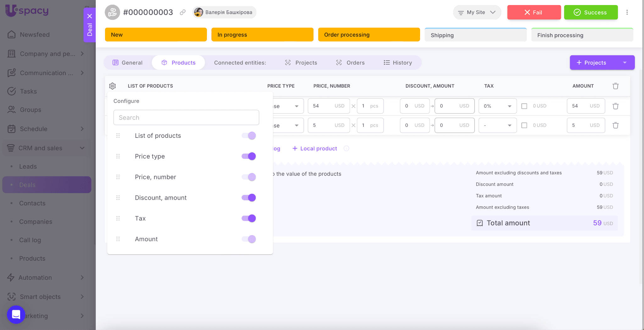Disable the Tax column switch

[x=249, y=219]
